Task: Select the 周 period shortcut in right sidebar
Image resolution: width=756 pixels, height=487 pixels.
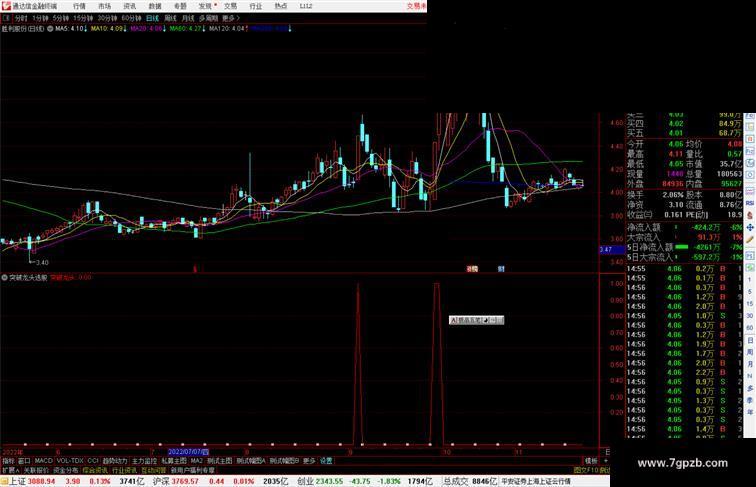Action: [x=750, y=352]
